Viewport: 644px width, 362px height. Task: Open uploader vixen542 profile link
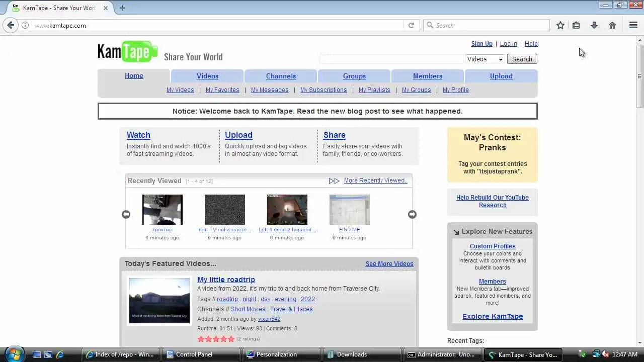click(x=269, y=319)
